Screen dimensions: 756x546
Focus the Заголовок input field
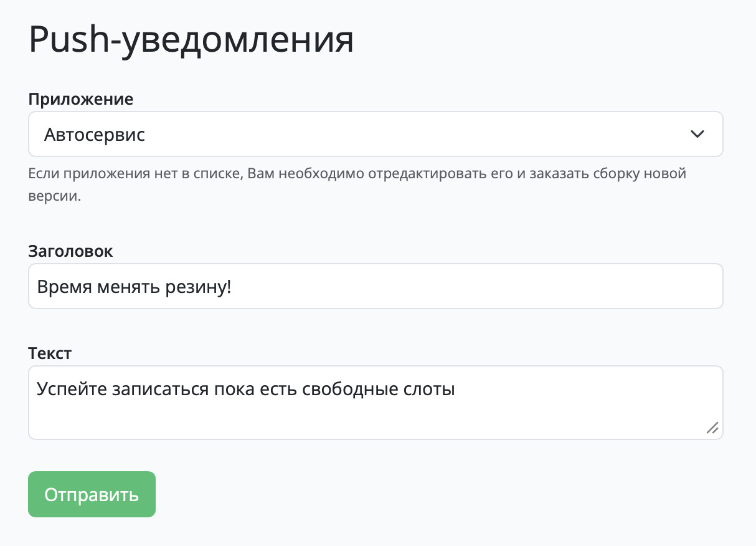(376, 286)
